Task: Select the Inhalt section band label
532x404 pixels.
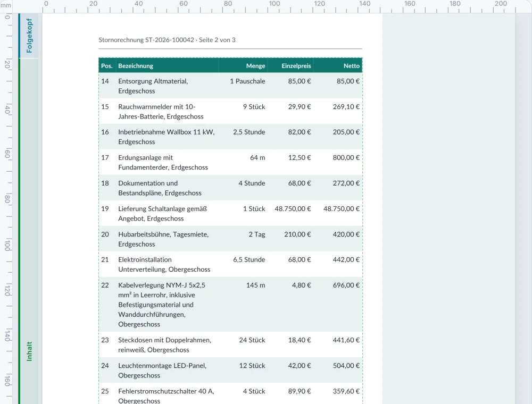Action: [29, 351]
